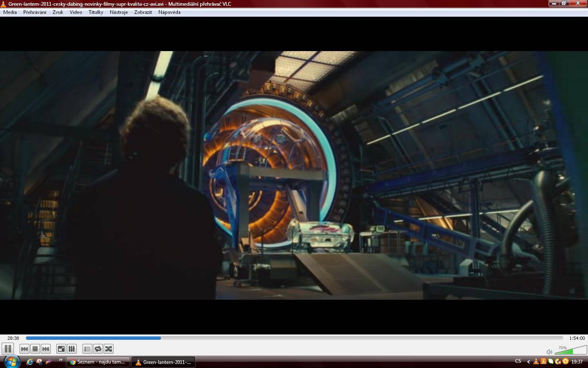Seek in the movie timeline bar
Image resolution: width=588 pixels, height=368 pixels.
294,338
